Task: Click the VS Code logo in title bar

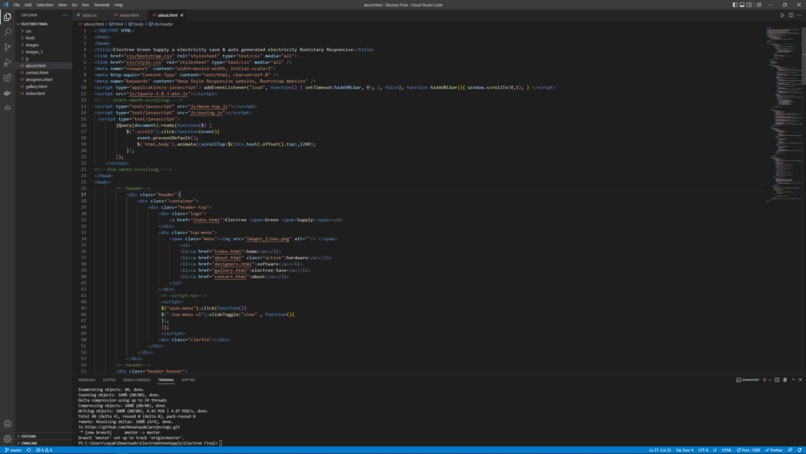Action: click(6, 5)
